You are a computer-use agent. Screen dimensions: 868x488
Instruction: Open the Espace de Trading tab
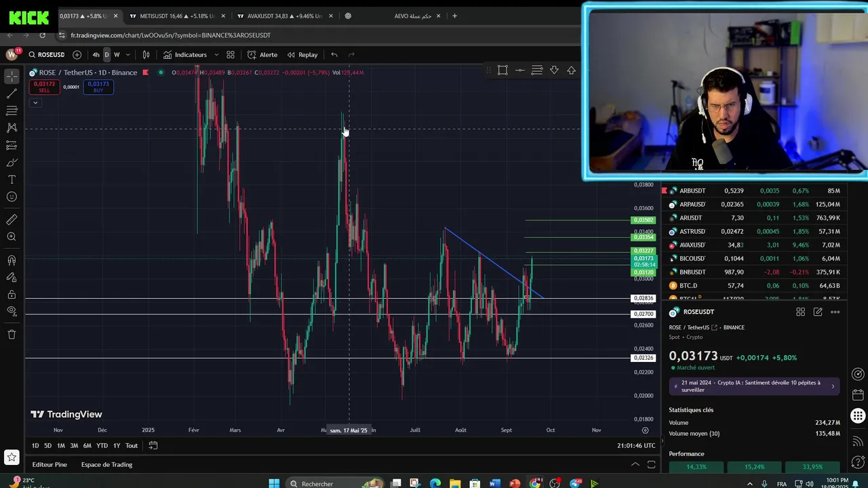click(106, 464)
